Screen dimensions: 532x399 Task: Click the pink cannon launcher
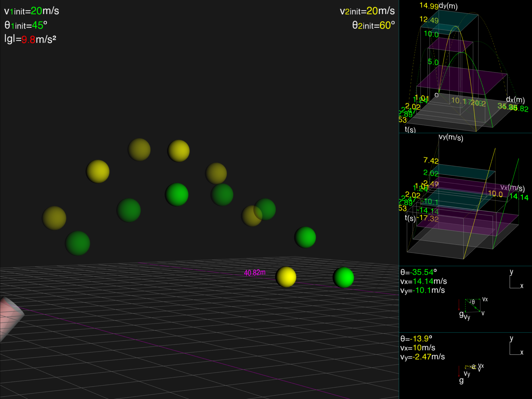[10, 318]
